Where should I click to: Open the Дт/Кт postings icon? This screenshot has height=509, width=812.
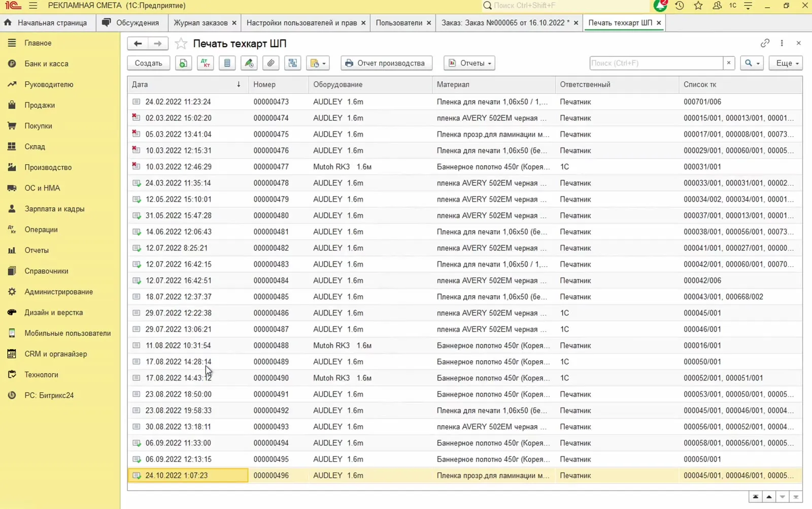click(x=205, y=63)
